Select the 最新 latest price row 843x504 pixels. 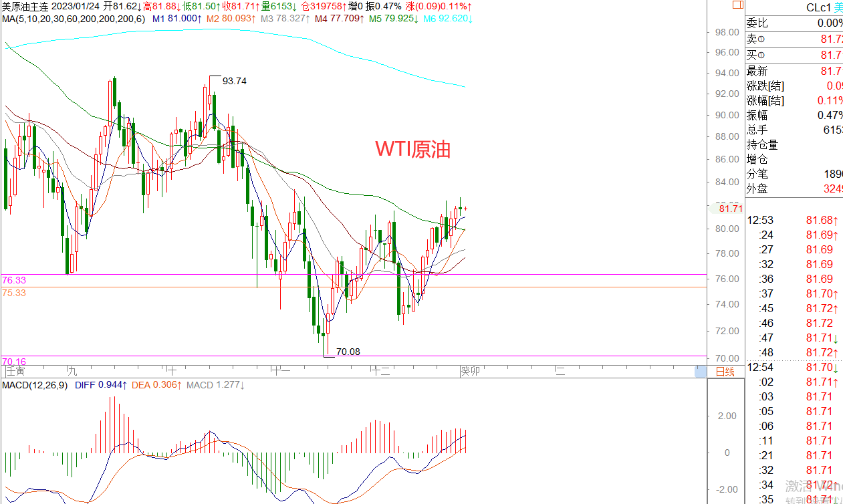(795, 71)
